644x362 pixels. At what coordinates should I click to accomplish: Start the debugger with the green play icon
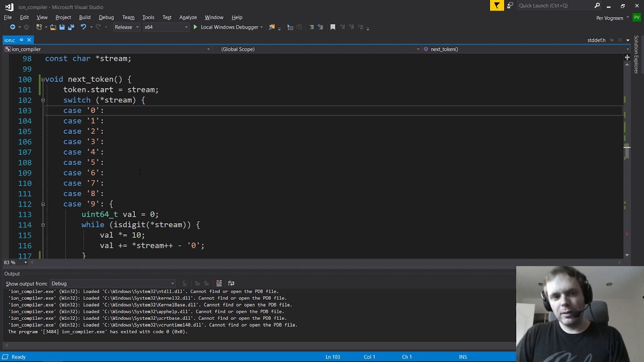(195, 27)
